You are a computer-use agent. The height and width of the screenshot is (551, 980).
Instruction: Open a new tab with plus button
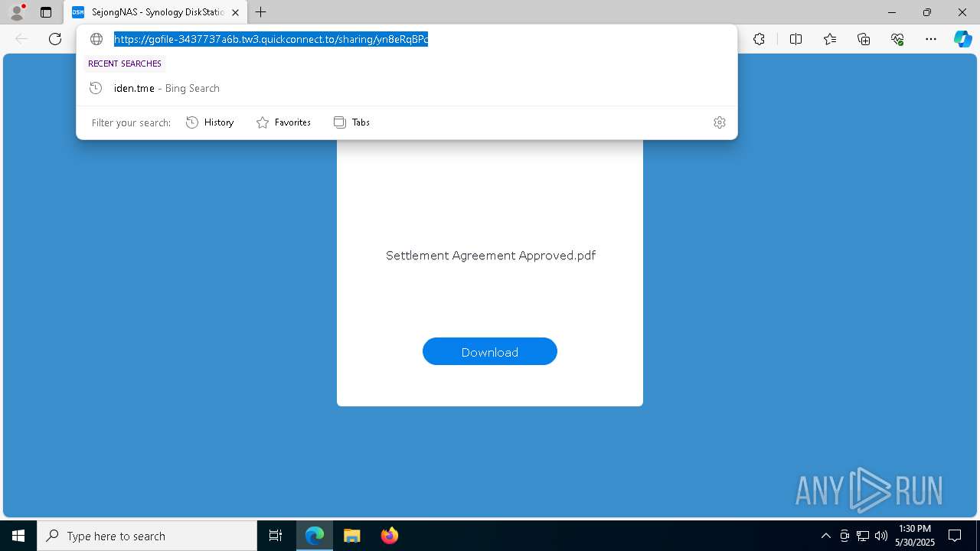click(x=261, y=12)
